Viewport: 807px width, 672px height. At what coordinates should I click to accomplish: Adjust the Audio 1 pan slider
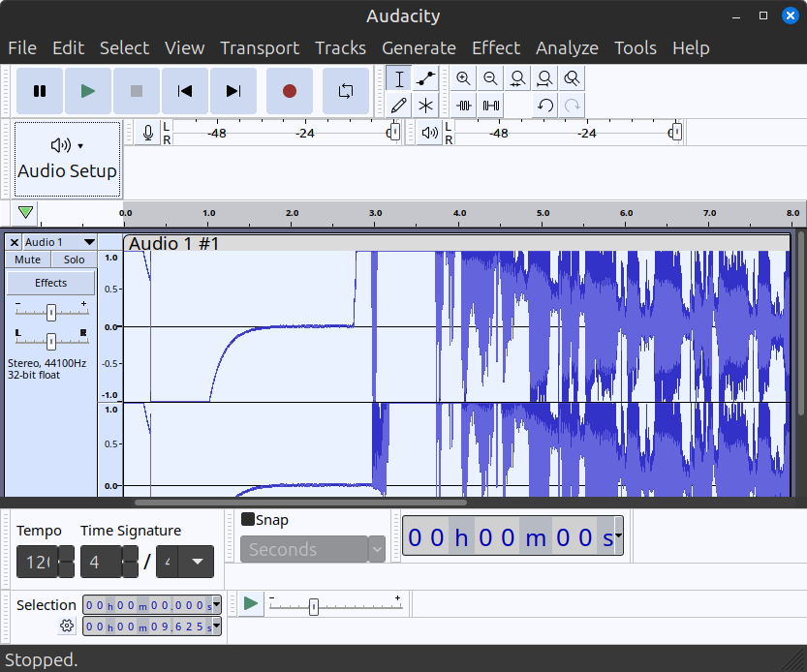[x=51, y=341]
